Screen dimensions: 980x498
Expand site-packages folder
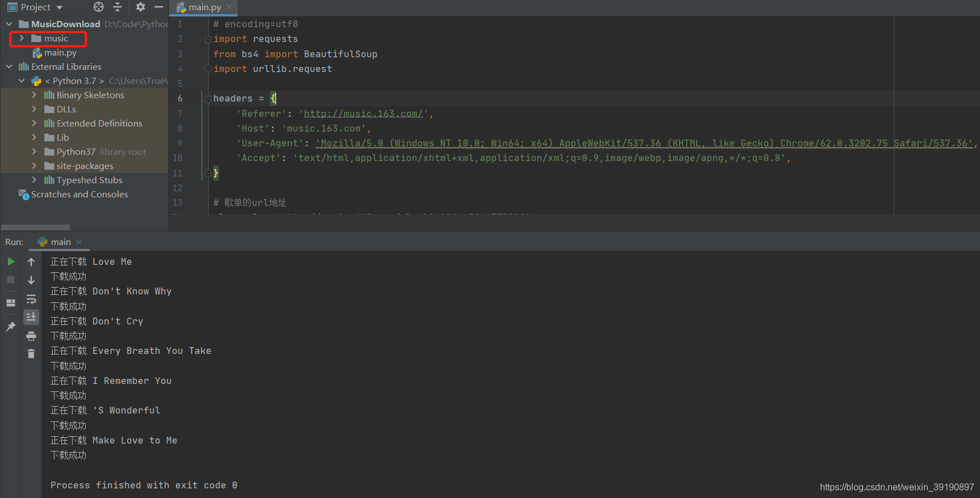pyautogui.click(x=34, y=166)
